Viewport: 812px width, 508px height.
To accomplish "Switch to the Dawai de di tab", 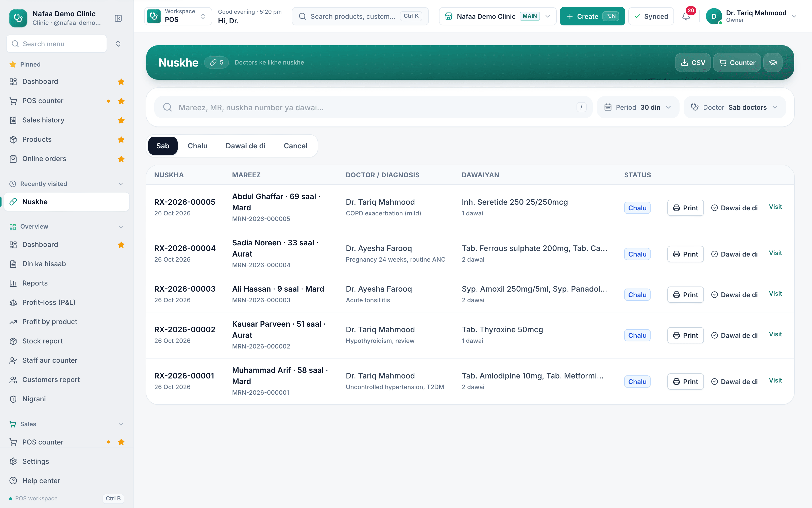I will pyautogui.click(x=246, y=146).
